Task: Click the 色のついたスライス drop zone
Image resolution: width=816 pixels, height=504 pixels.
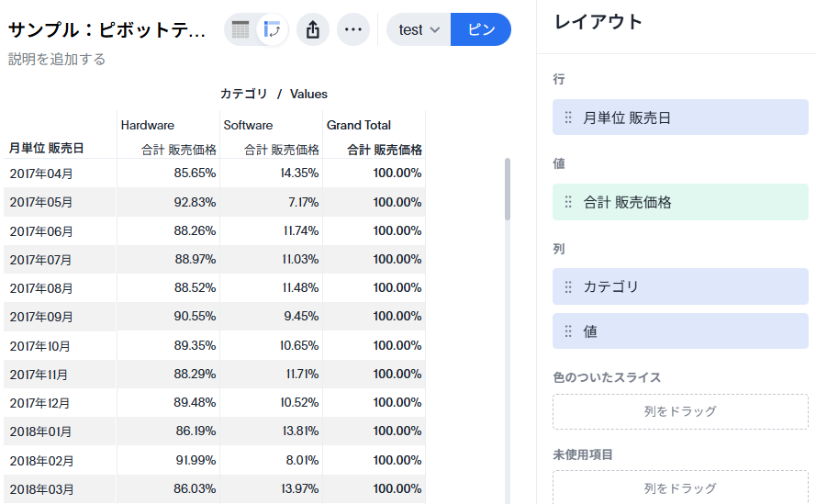Action: (680, 411)
